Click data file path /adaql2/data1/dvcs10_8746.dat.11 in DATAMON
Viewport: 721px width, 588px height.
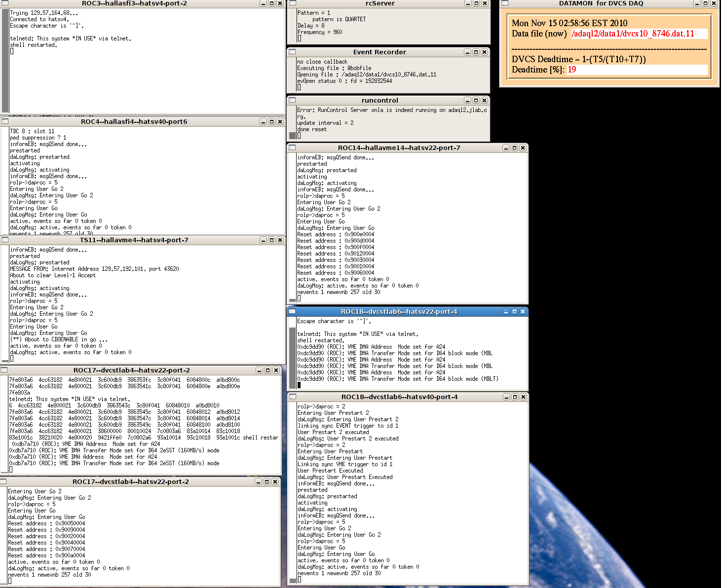pos(633,34)
